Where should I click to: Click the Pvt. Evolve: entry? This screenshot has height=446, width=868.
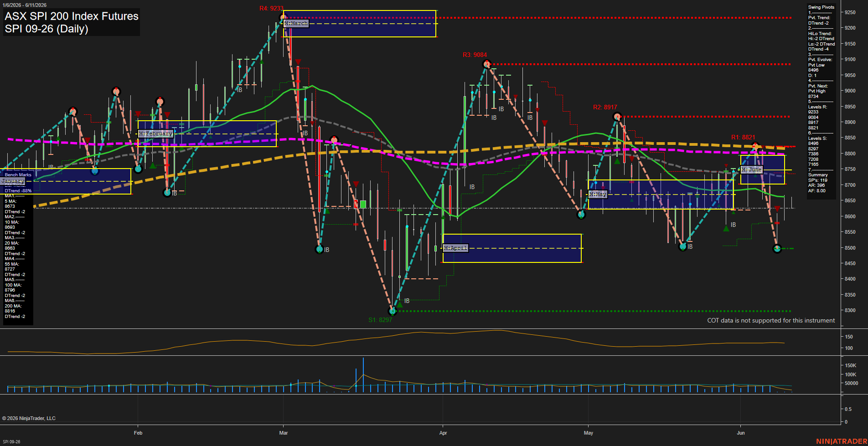pyautogui.click(x=820, y=60)
